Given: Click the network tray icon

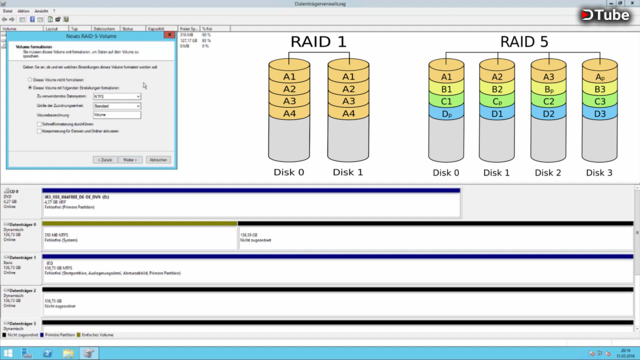Looking at the screenshot, I should tap(600, 353).
